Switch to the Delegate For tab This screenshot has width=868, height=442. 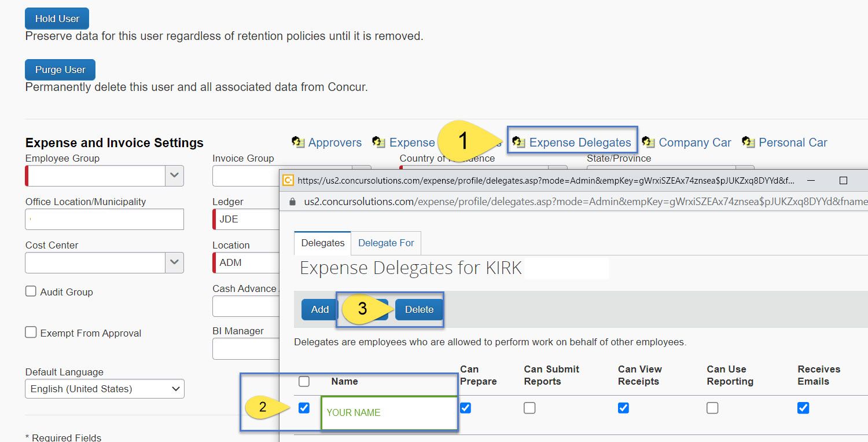pyautogui.click(x=386, y=243)
